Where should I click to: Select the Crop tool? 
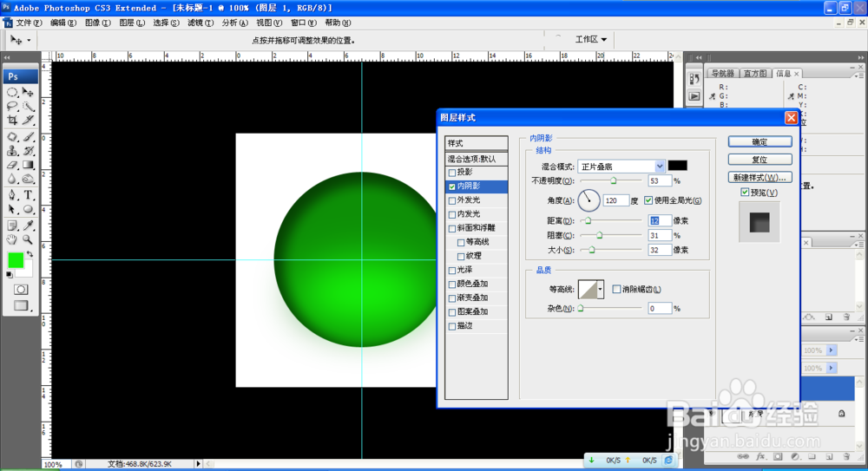coord(12,120)
